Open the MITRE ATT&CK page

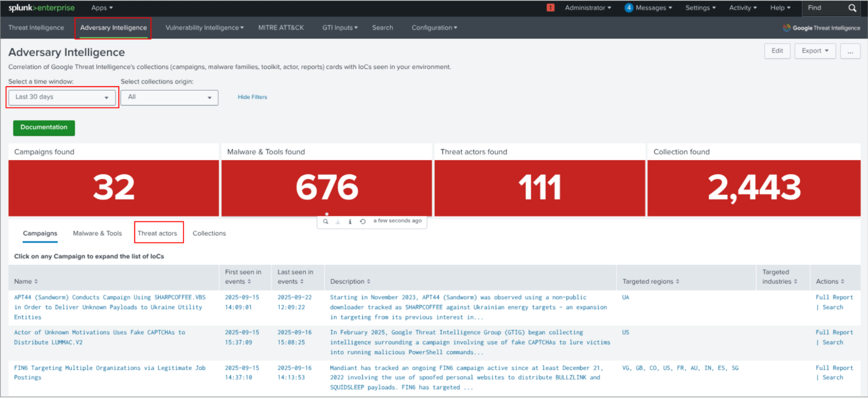[x=281, y=28]
